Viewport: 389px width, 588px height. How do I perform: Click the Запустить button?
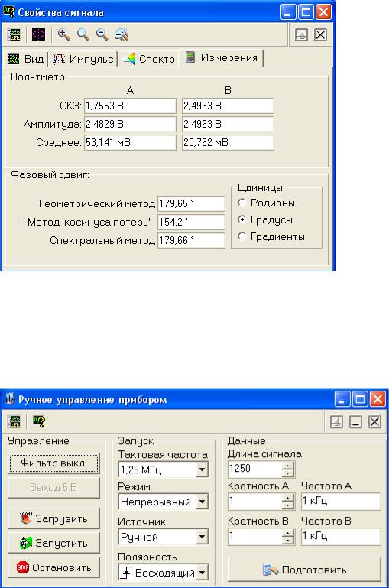pos(53,543)
